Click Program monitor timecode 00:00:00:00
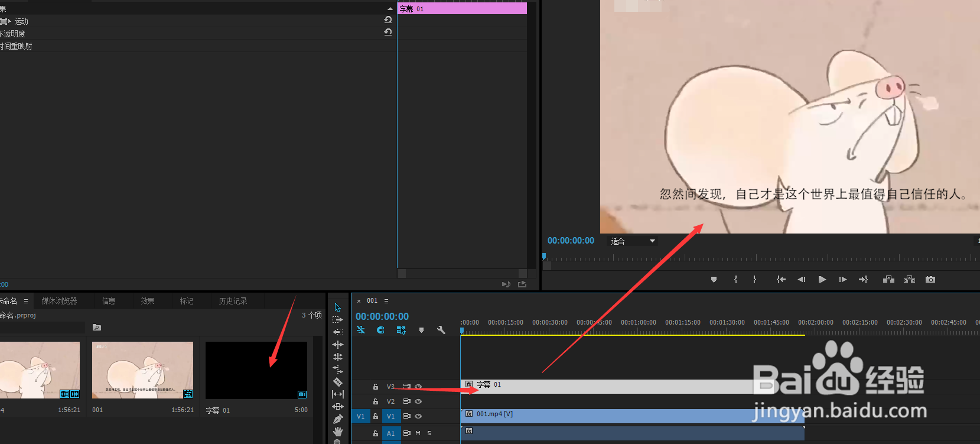This screenshot has height=444, width=980. click(x=571, y=241)
